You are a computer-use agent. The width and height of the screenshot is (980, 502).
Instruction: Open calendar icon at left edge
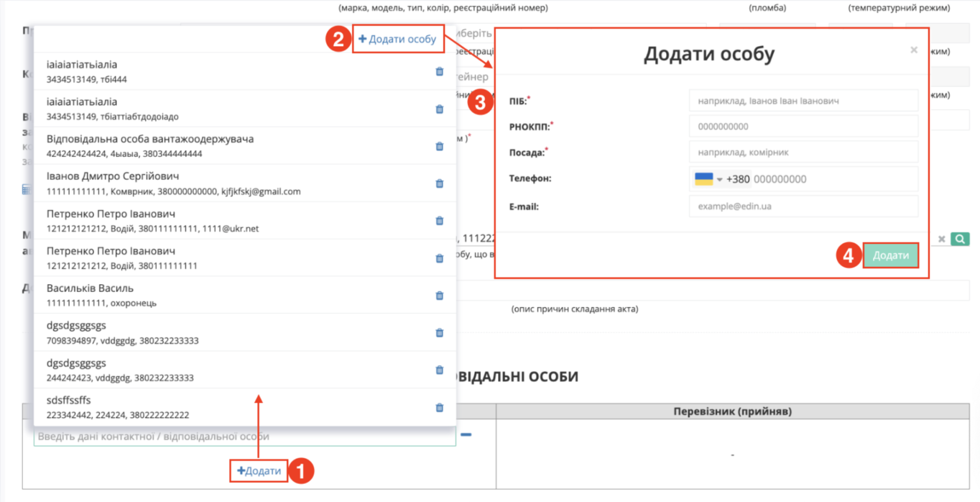26,189
